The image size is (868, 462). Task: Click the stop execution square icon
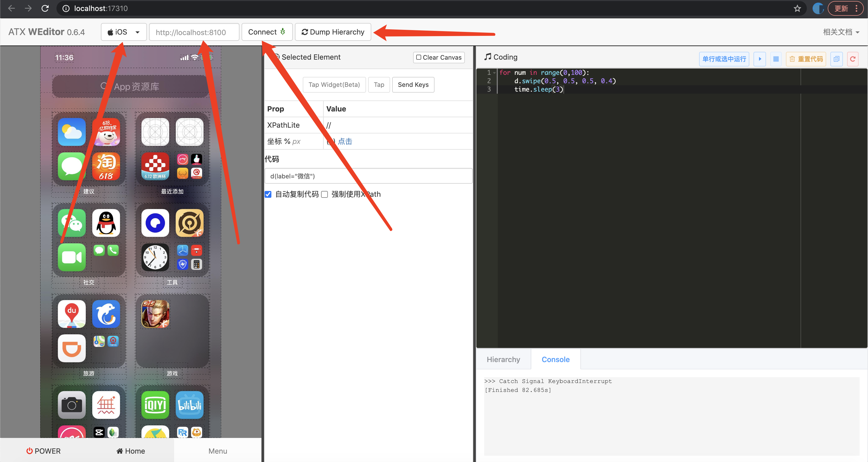[x=776, y=59]
